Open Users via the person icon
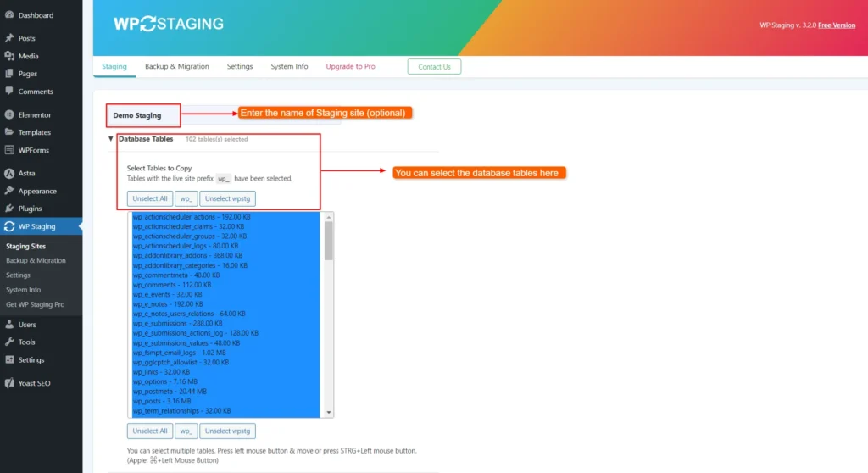 pos(8,325)
